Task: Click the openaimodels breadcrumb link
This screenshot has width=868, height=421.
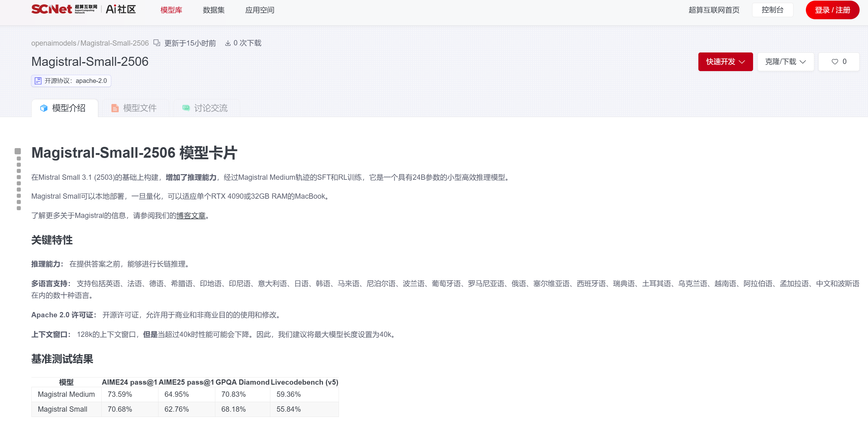Action: pyautogui.click(x=54, y=43)
